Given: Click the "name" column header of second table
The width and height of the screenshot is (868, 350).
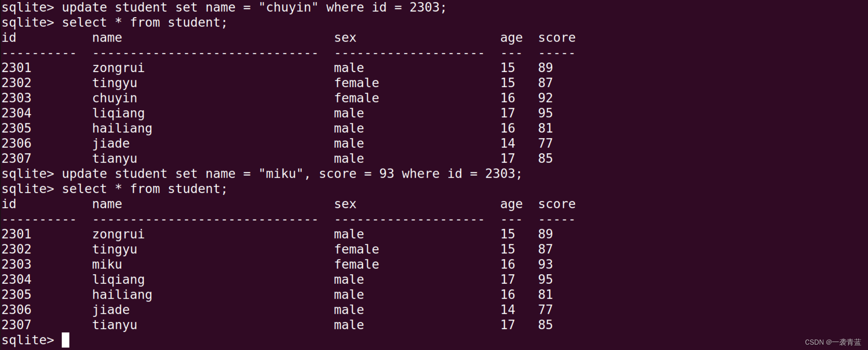Looking at the screenshot, I should click(107, 204).
